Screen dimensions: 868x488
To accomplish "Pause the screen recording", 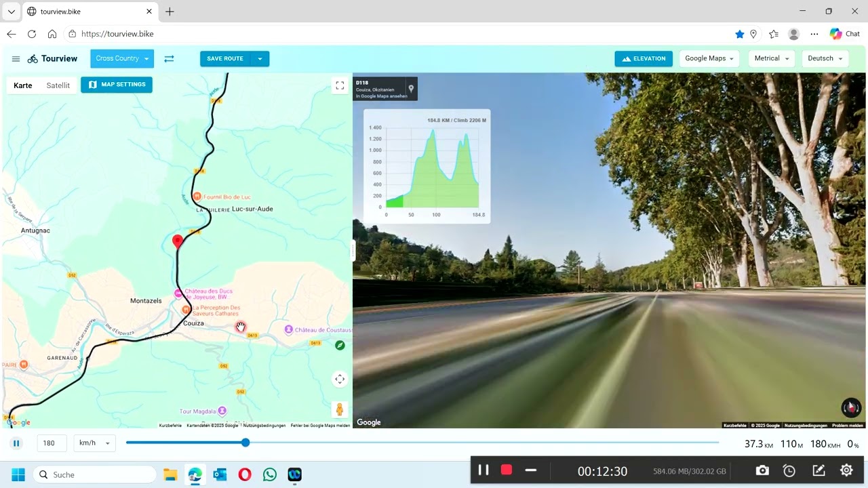I will click(484, 470).
